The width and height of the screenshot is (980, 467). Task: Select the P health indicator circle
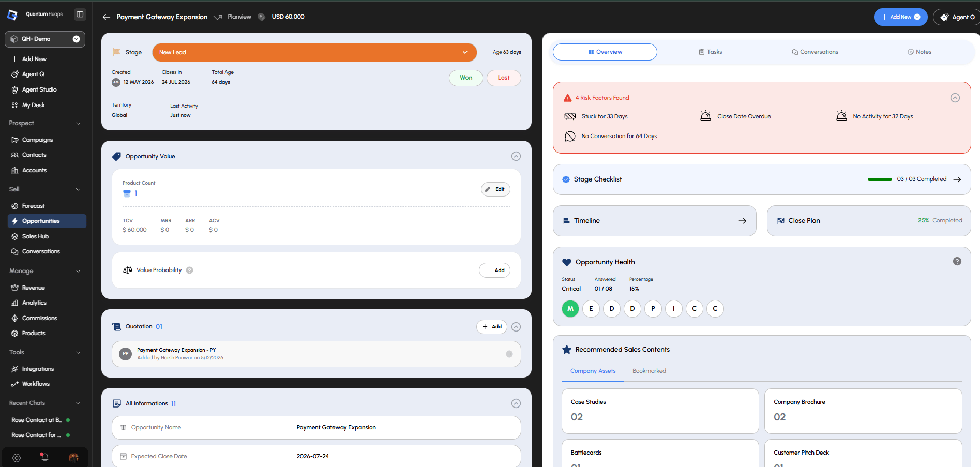tap(653, 309)
